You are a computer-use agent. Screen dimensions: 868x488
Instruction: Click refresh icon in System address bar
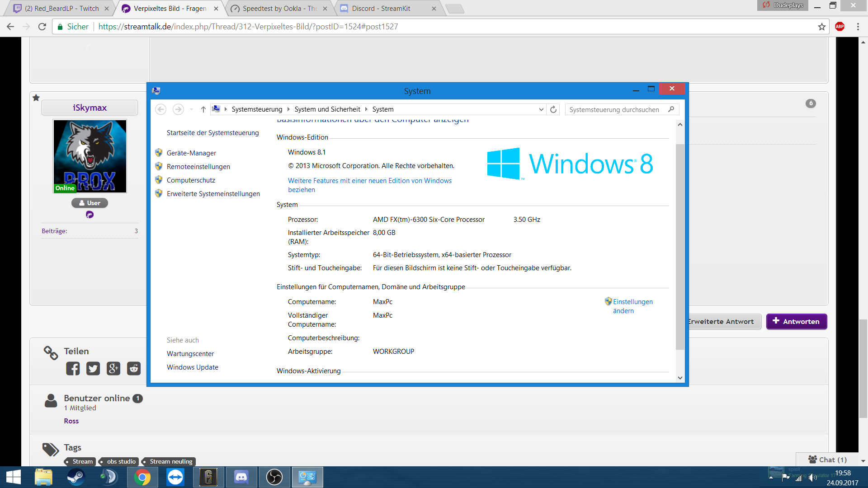pyautogui.click(x=553, y=109)
